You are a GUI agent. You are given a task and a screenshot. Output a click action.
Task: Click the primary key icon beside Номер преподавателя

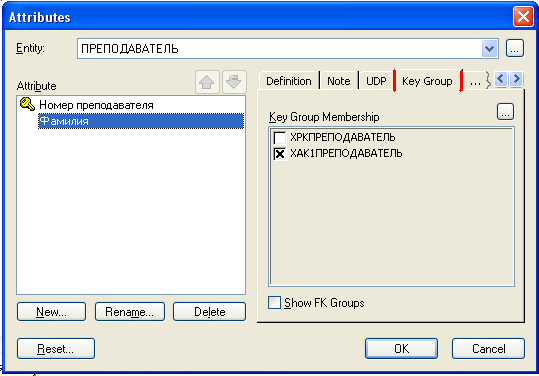[28, 104]
